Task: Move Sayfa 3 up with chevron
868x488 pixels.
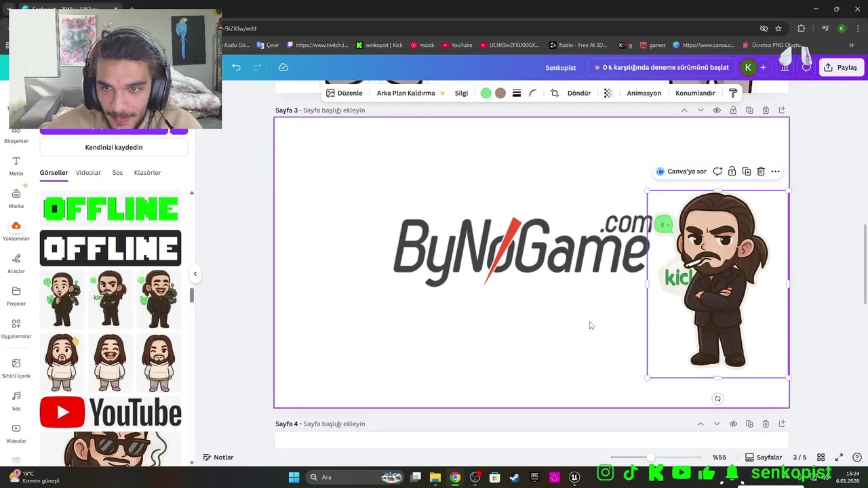Action: tap(684, 110)
